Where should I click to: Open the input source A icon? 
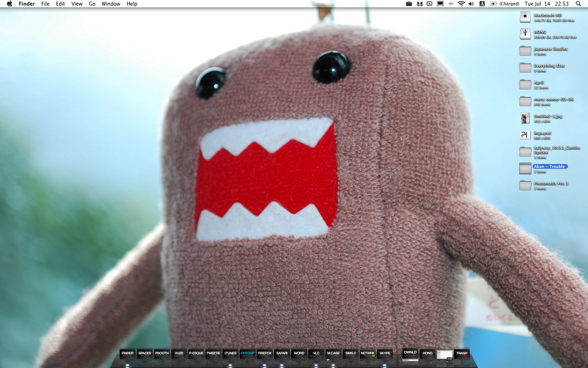(482, 4)
